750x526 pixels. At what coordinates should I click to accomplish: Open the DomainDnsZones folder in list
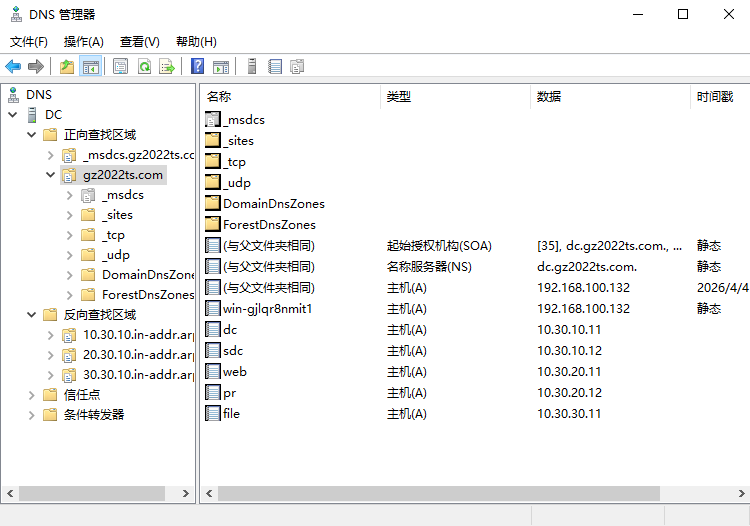tap(273, 204)
